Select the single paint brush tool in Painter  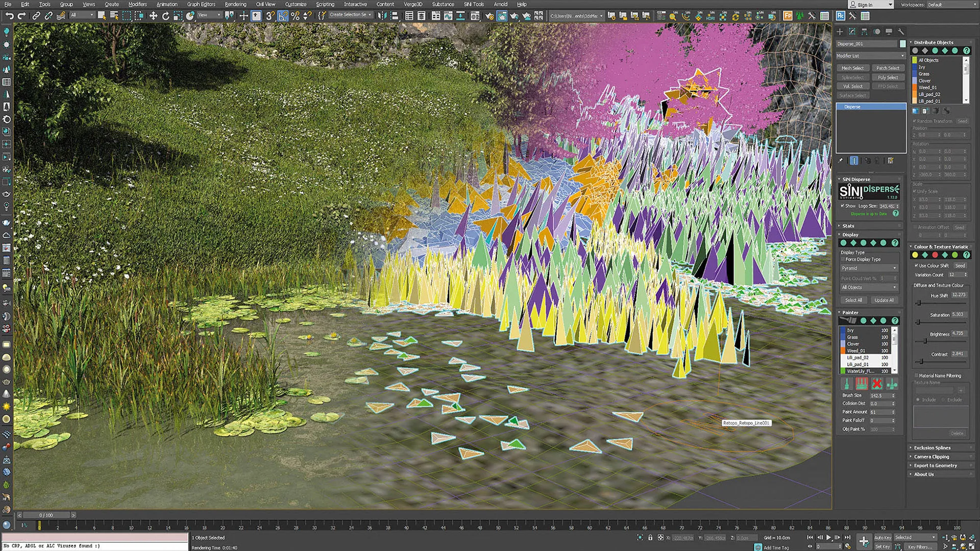coord(846,384)
